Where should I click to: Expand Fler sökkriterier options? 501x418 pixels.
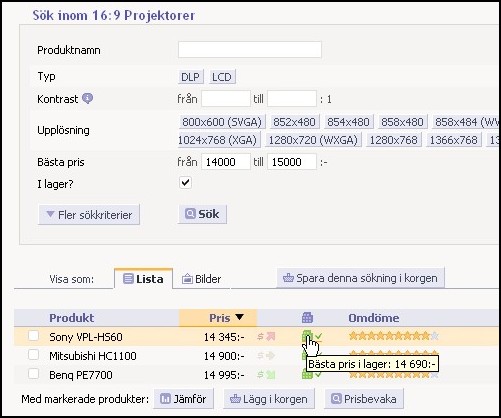pos(89,215)
